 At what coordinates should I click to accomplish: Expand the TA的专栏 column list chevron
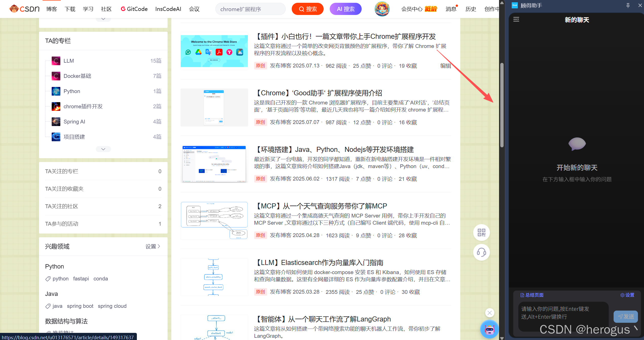pos(103,149)
